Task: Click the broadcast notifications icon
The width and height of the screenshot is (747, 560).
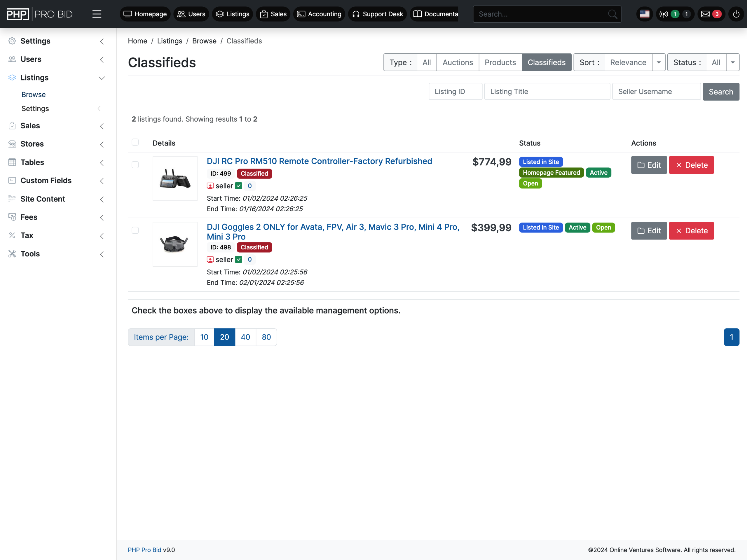Action: click(x=664, y=14)
